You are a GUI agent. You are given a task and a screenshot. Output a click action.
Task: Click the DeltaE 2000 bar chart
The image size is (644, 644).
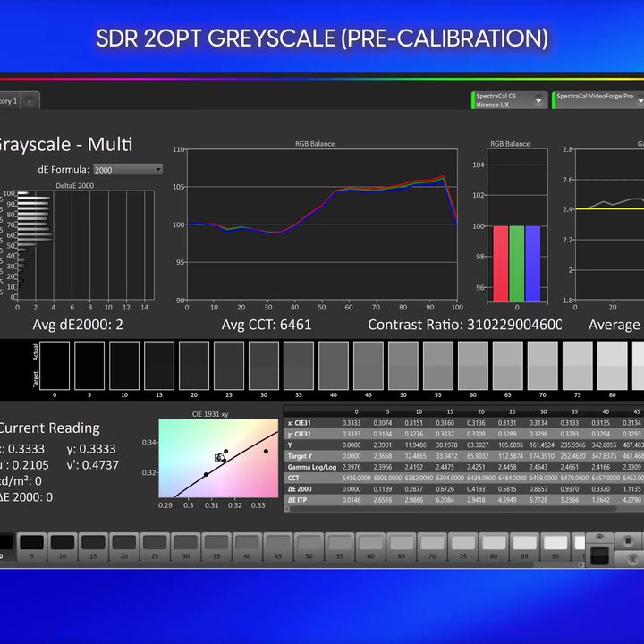click(x=86, y=245)
